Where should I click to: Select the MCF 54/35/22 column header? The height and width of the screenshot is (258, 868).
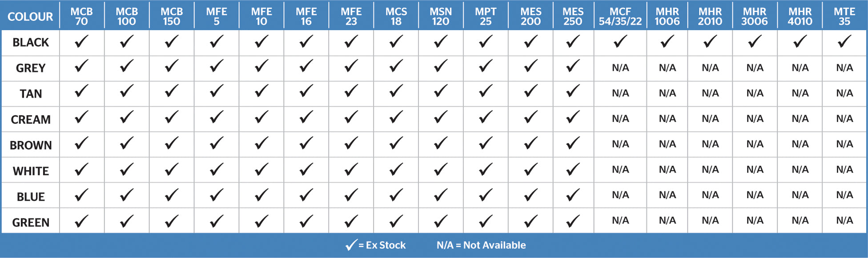coord(620,16)
